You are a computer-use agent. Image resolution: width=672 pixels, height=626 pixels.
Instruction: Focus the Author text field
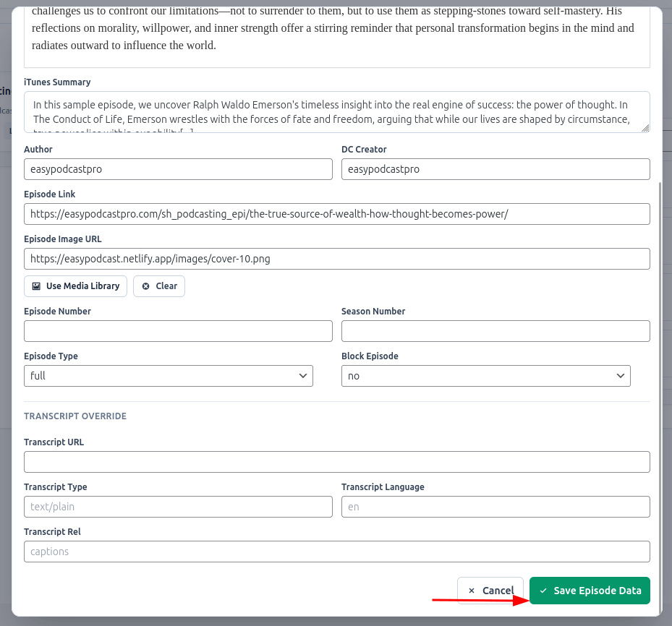178,169
